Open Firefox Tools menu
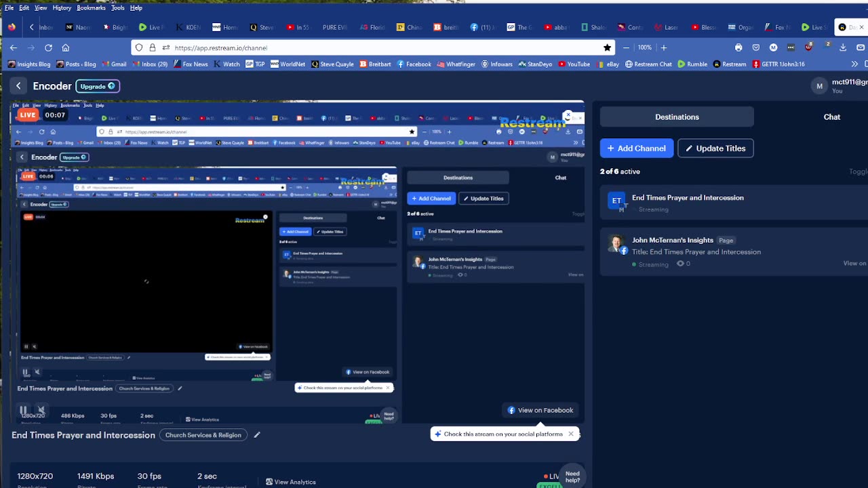The width and height of the screenshot is (868, 488). point(118,8)
